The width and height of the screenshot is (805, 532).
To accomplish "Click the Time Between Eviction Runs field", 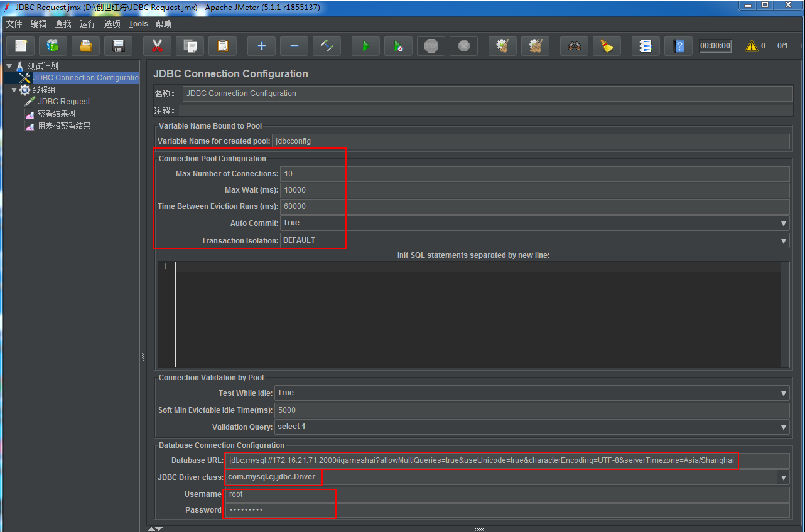I will [x=535, y=206].
